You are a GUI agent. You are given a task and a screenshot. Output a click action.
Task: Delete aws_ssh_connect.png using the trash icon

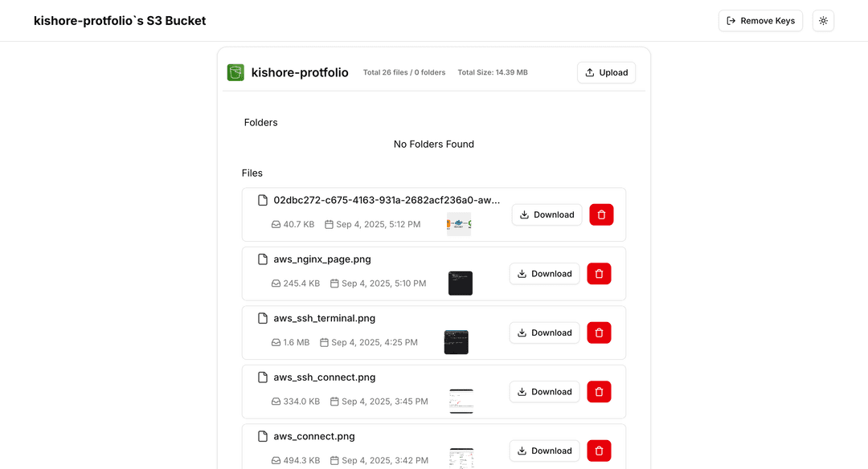point(599,392)
